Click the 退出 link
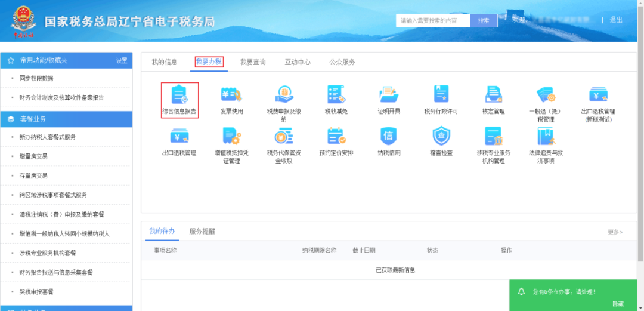 (615, 20)
